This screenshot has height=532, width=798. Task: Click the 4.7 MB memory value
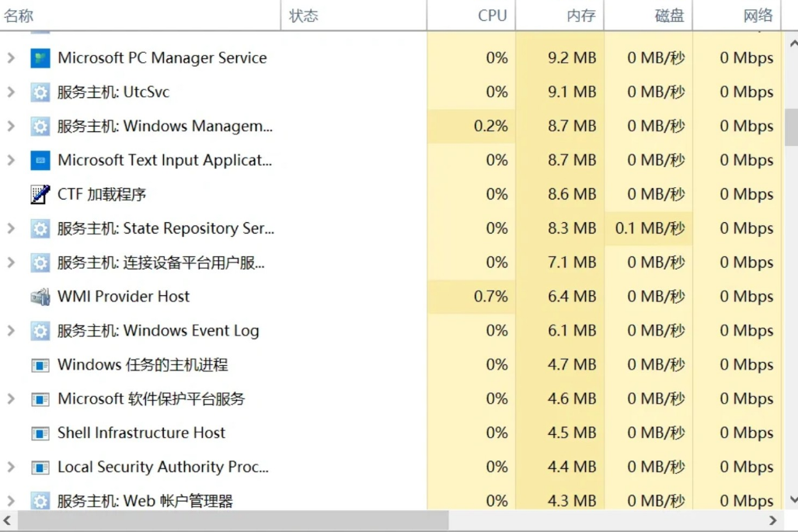click(572, 365)
